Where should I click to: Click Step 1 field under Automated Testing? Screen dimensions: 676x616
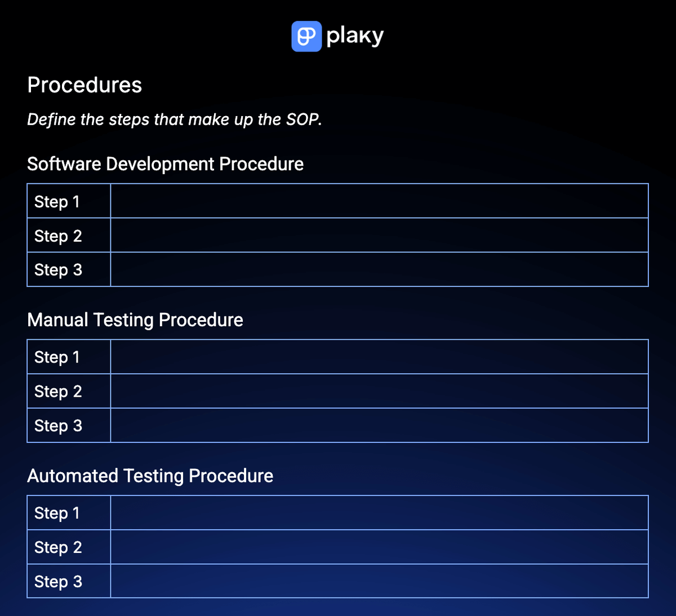click(379, 513)
